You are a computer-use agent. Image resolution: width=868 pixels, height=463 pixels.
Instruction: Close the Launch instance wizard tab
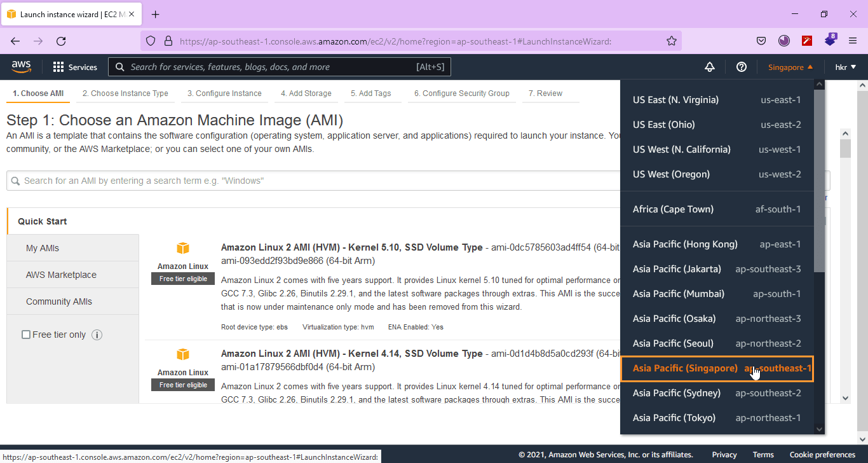coord(132,14)
